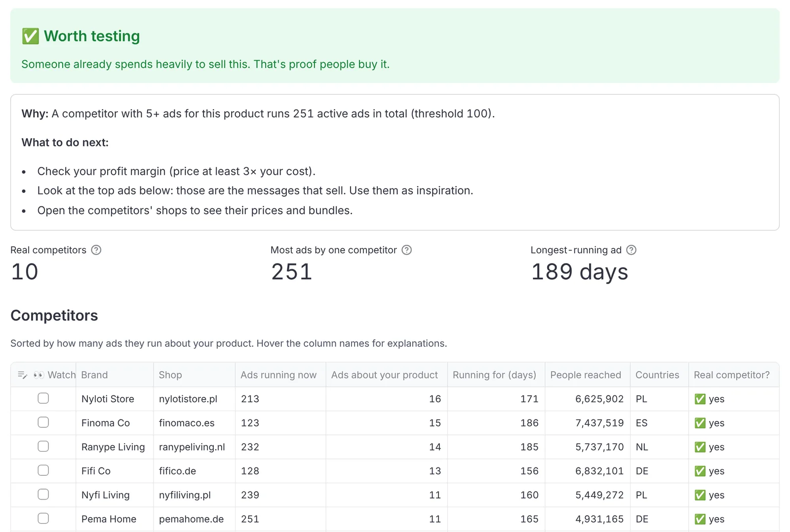Click the Competitors section heading

tap(54, 315)
